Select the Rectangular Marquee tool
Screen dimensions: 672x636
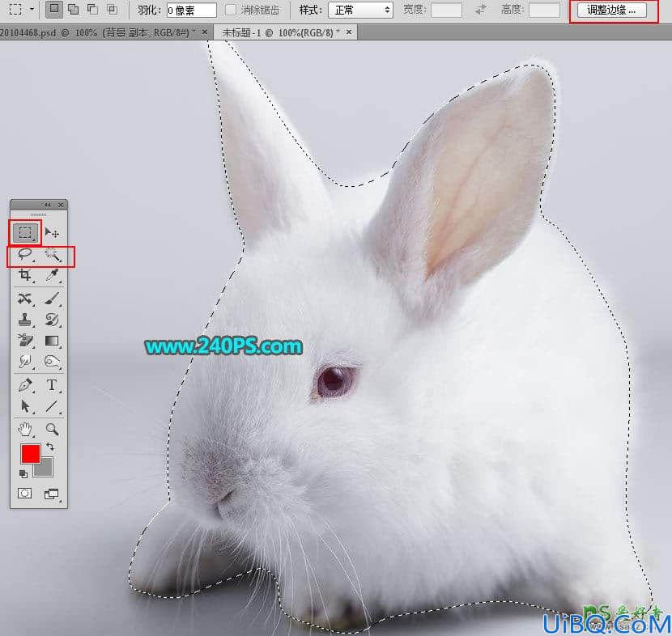25,232
